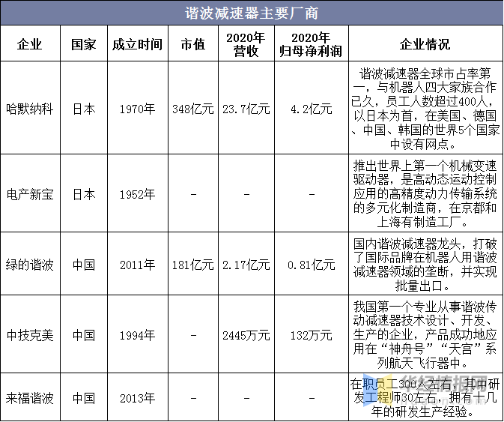The image size is (504, 422).
Task: Select the revenue cell 2.17亿元
Action: pyautogui.click(x=246, y=265)
